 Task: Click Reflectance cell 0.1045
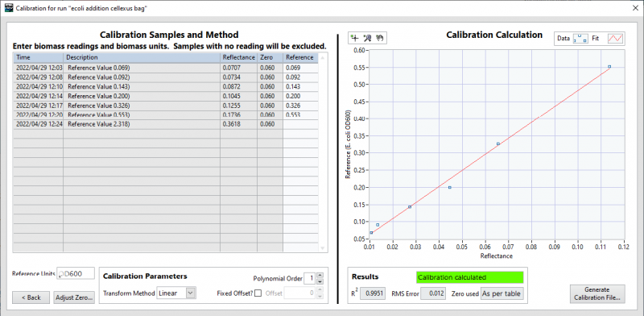[x=239, y=96]
